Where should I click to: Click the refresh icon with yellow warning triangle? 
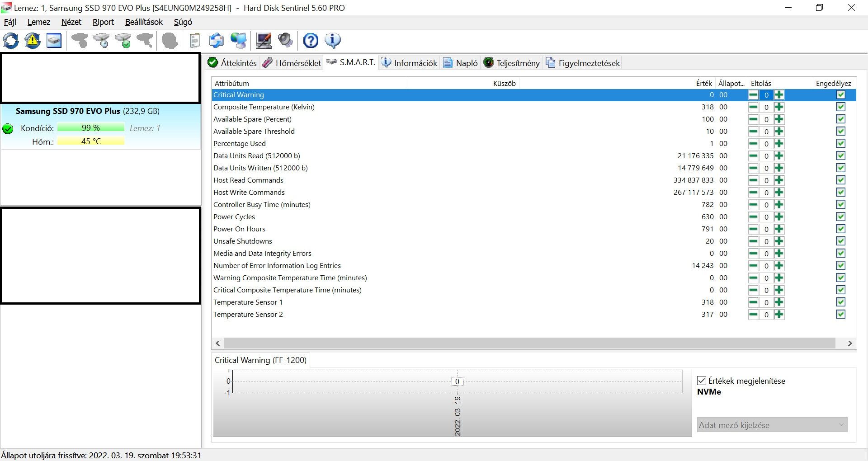33,41
